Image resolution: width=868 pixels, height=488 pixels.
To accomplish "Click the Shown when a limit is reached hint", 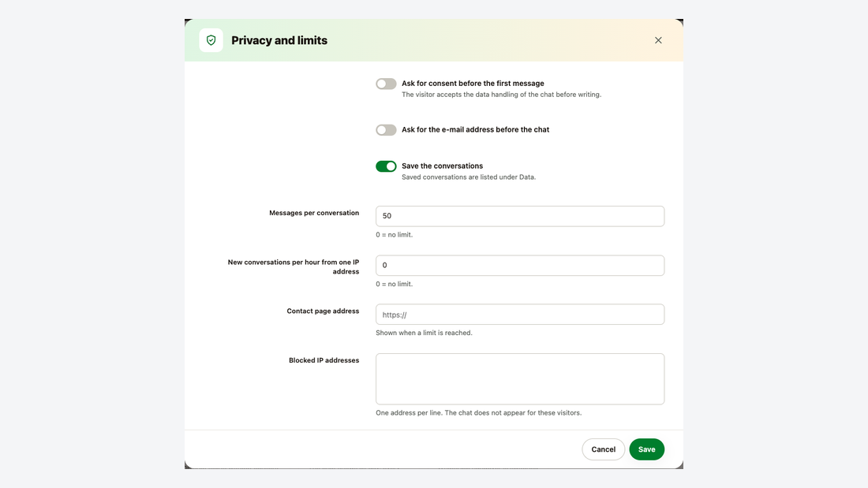I will [x=424, y=333].
